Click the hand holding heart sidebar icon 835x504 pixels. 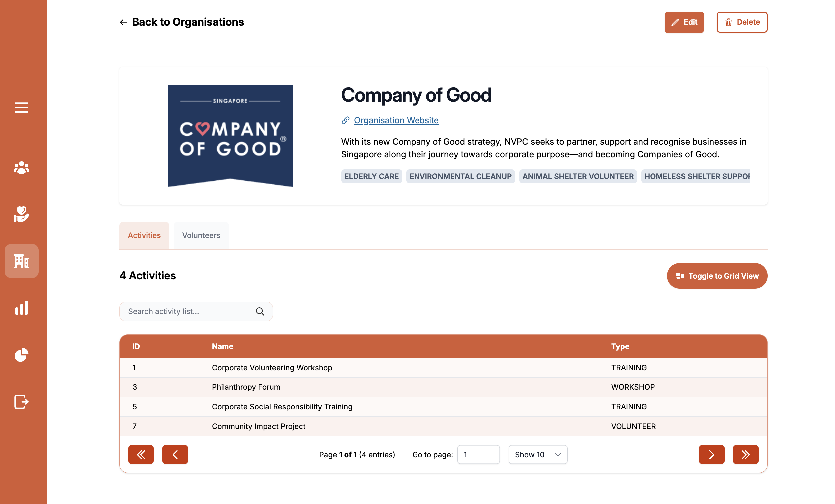[21, 214]
